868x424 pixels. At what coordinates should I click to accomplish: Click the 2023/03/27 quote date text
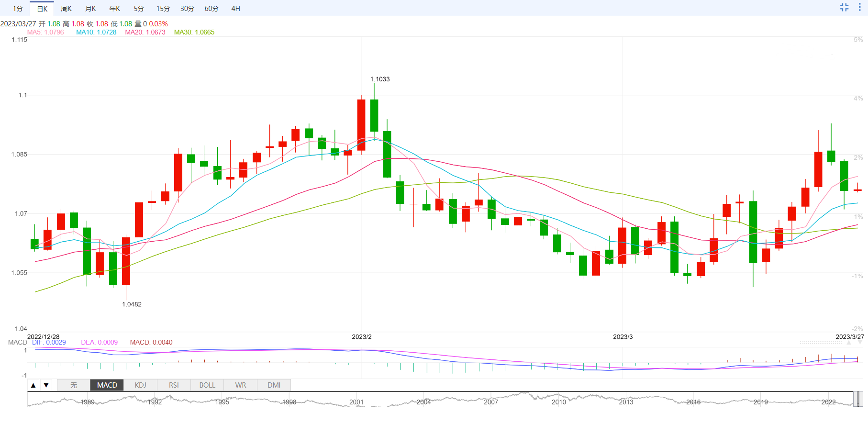pyautogui.click(x=18, y=24)
